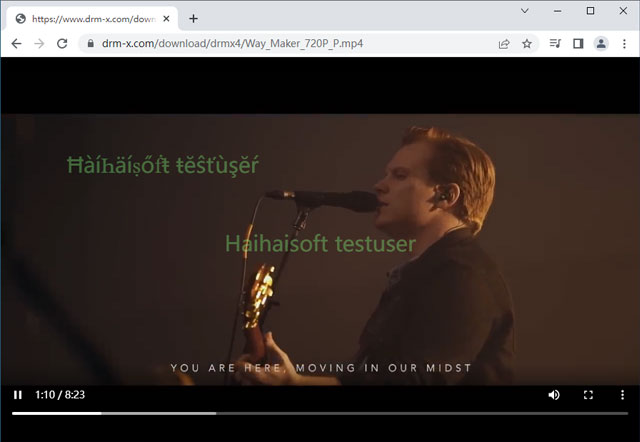Open Chrome customize and control menu
The height and width of the screenshot is (442, 640).
tap(624, 43)
